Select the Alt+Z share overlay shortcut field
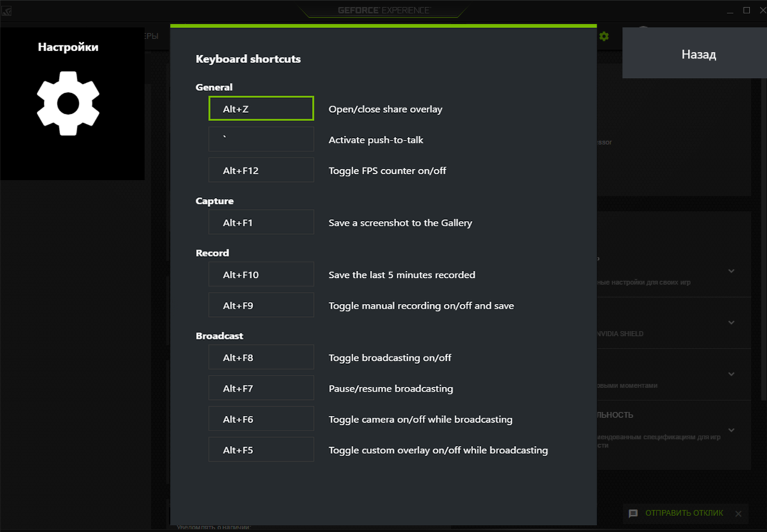This screenshot has height=532, width=767. click(261, 109)
